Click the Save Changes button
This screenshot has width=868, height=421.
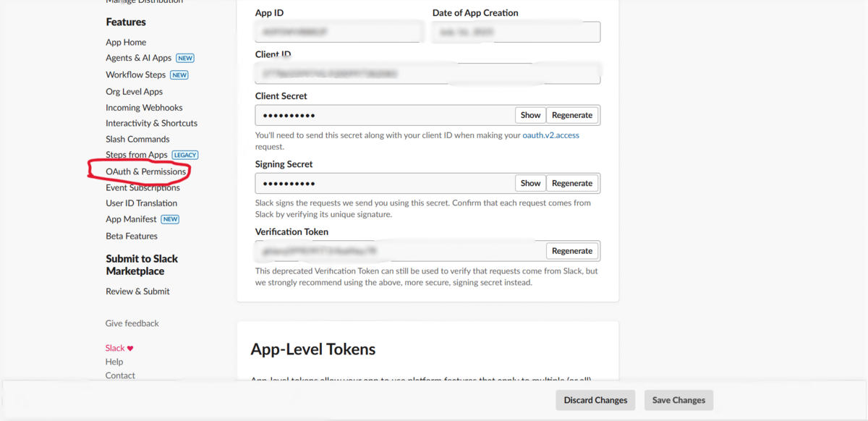coord(678,400)
